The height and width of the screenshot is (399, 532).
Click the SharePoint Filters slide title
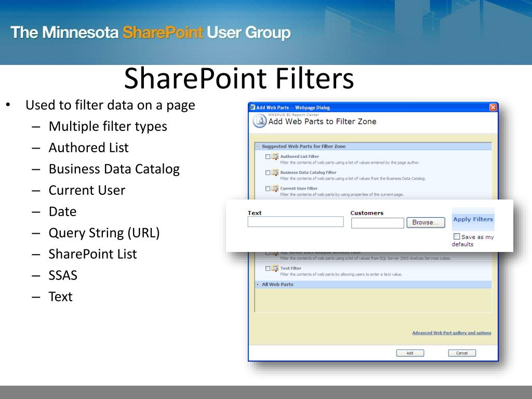click(239, 79)
